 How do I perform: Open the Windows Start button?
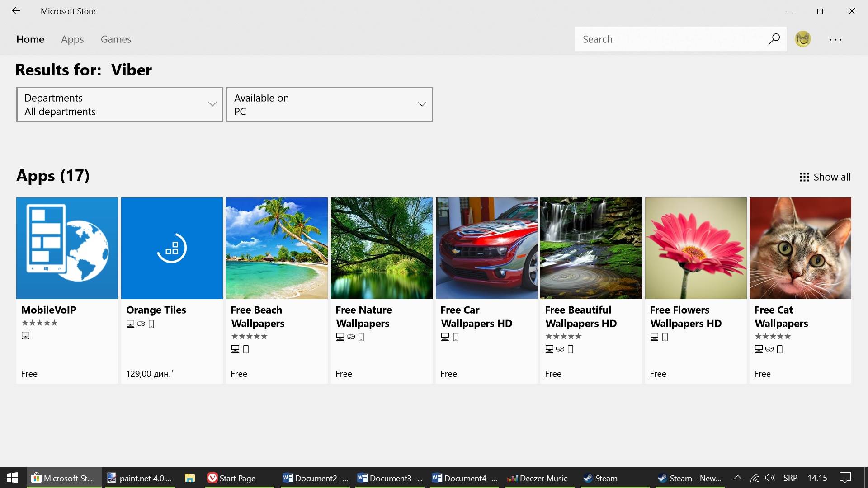coord(12,478)
